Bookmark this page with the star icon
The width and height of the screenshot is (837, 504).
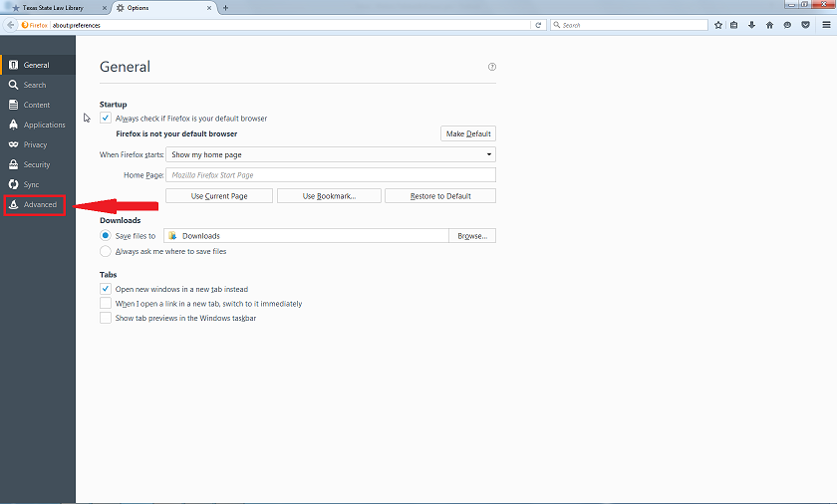pyautogui.click(x=718, y=25)
